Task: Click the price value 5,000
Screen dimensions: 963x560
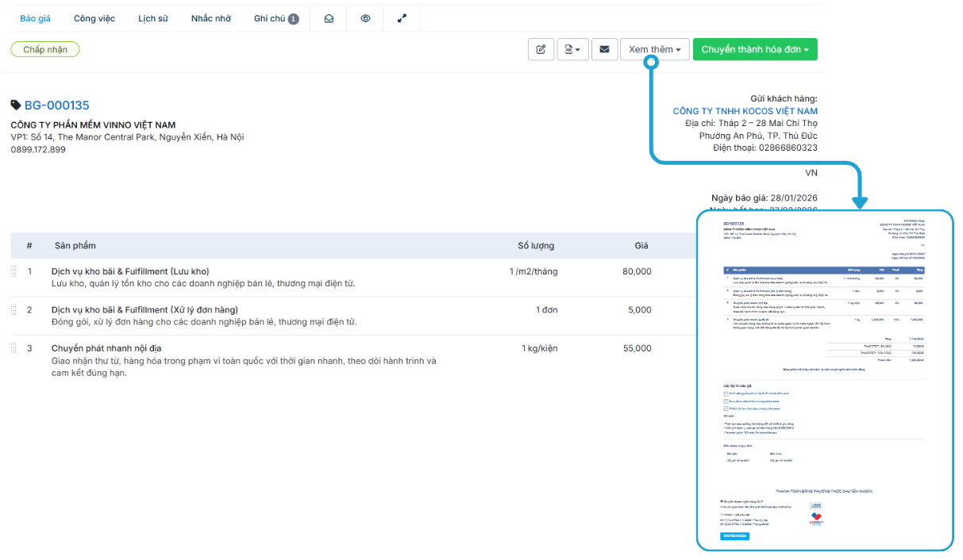Action: (x=640, y=309)
